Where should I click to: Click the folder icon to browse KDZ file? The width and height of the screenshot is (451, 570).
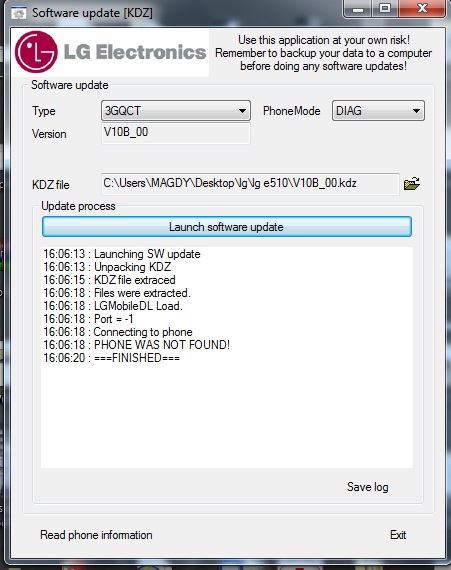point(412,184)
